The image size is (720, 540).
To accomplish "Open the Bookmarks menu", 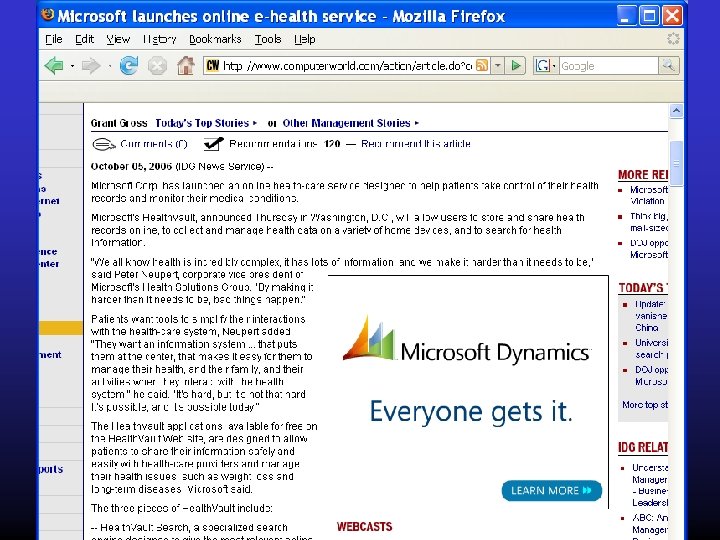I will (x=215, y=39).
